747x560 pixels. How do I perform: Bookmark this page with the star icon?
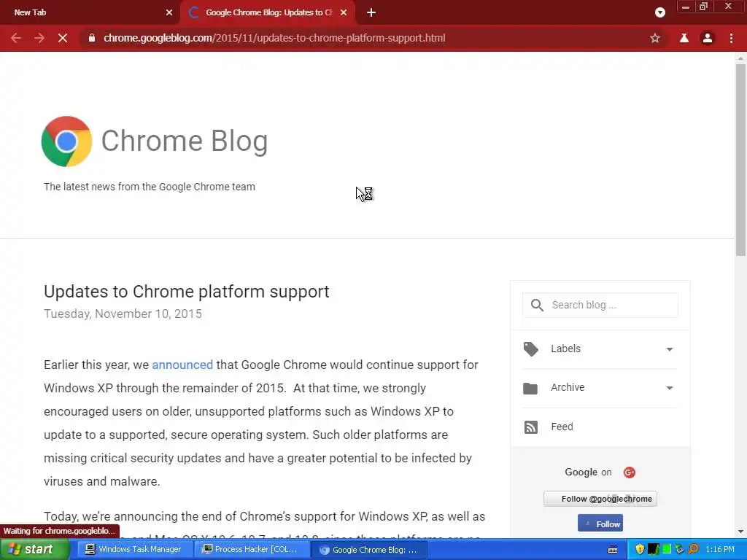(x=655, y=38)
